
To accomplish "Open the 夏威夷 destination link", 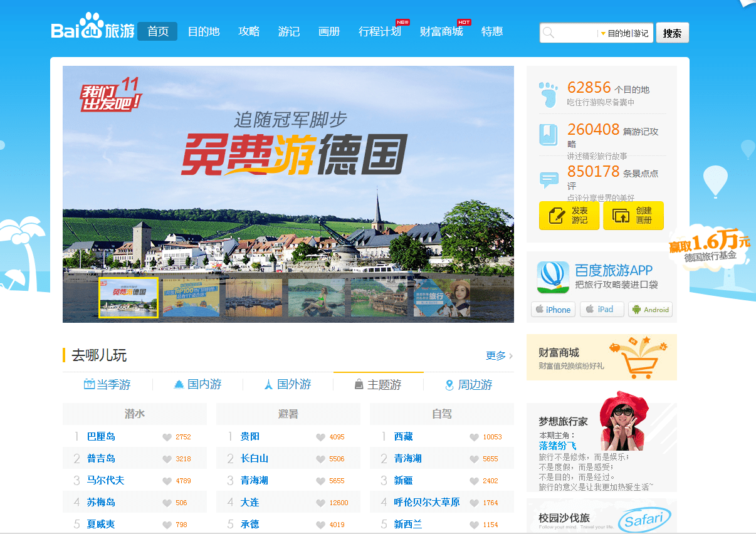I will pyautogui.click(x=101, y=524).
